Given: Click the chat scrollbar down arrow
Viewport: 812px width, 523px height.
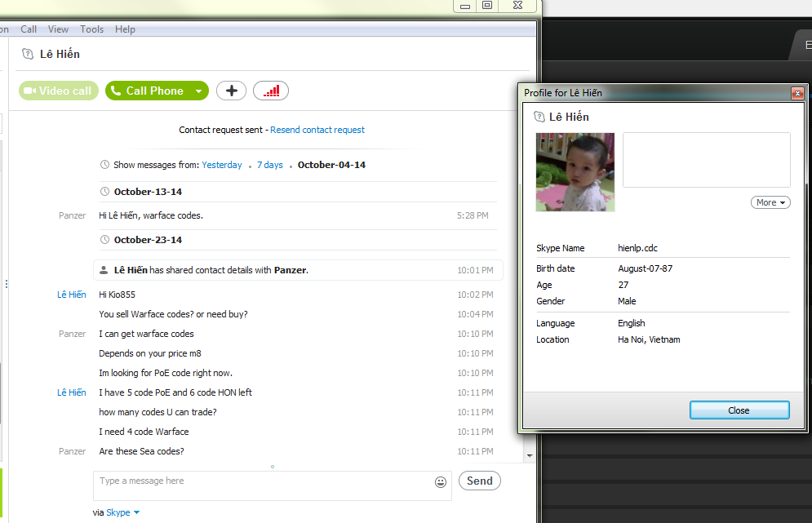Looking at the screenshot, I should click(530, 455).
